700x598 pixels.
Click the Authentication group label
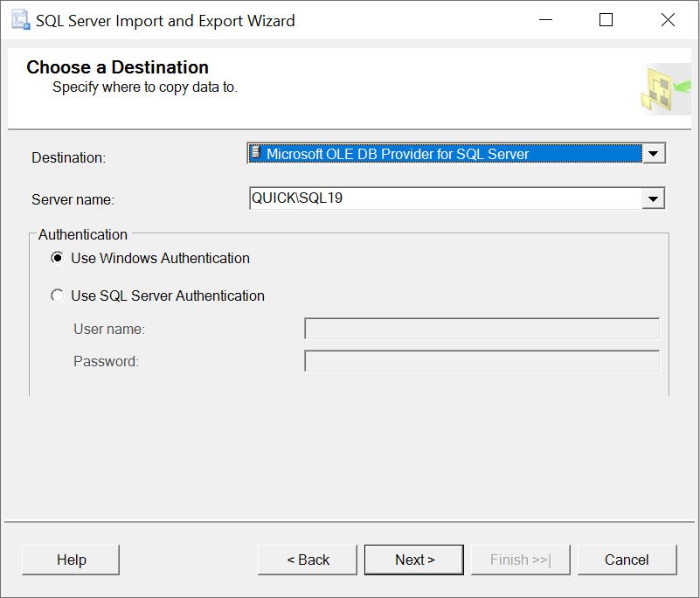click(x=83, y=234)
